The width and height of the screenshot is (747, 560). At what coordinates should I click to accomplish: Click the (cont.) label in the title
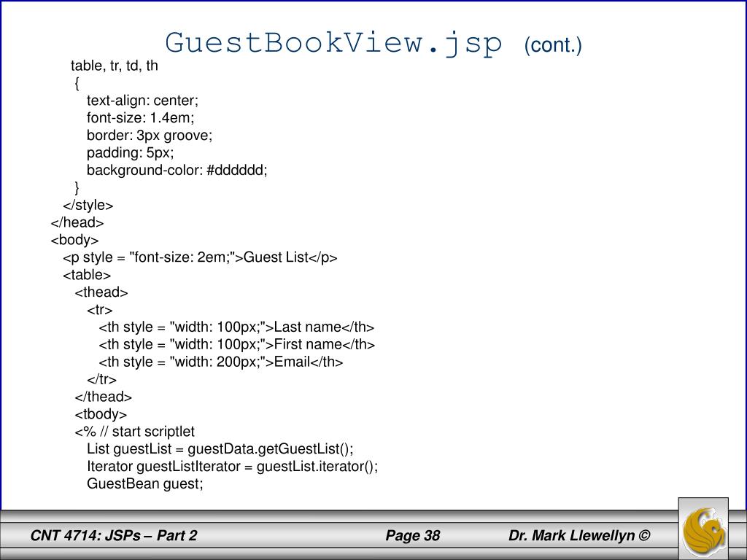click(x=553, y=45)
